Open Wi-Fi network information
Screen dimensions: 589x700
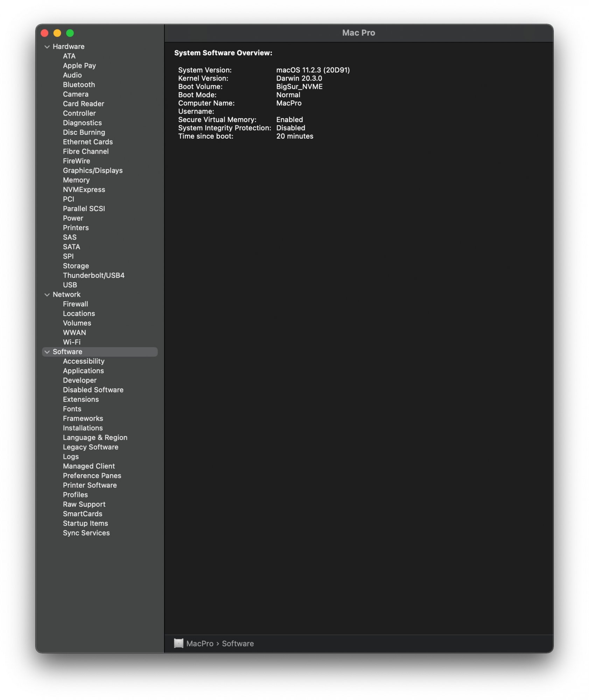[72, 342]
